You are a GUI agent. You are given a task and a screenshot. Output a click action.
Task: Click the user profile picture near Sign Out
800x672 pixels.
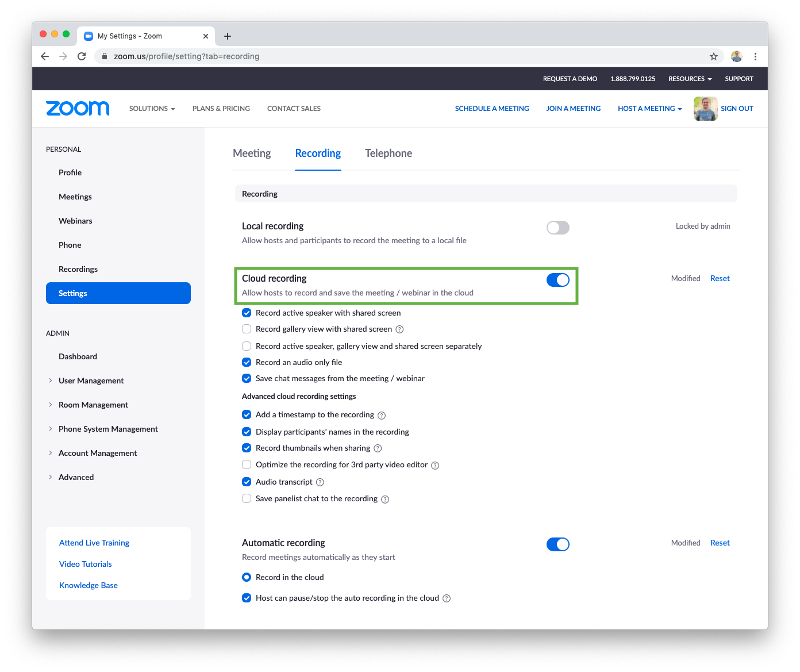tap(706, 109)
